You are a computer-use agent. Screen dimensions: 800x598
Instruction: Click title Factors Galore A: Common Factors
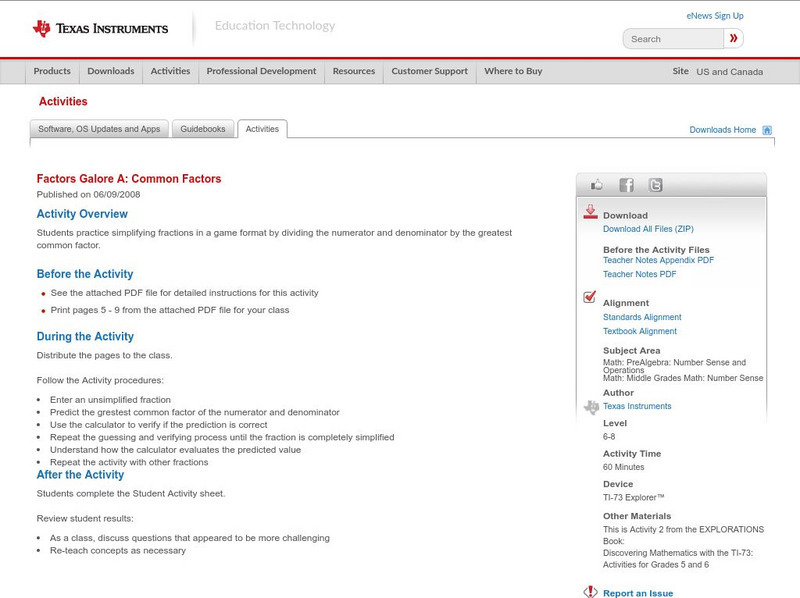[129, 179]
